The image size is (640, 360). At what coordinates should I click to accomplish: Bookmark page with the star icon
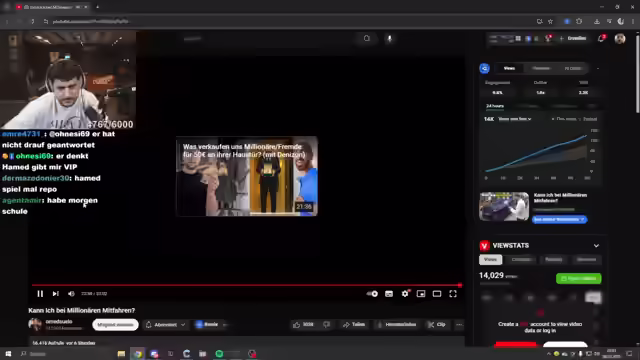pyautogui.click(x=550, y=21)
